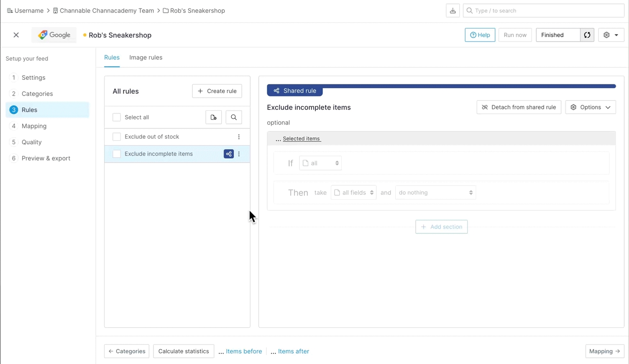Expand the Options dropdown
Screen dimensions: 629x364
tap(590, 107)
